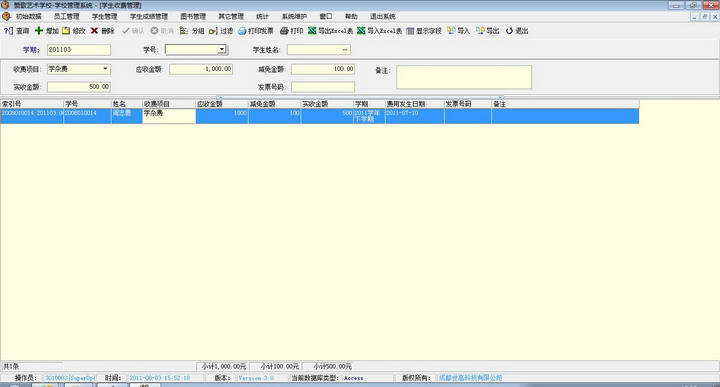Click the 分组 group toolbar icon

pos(184,31)
